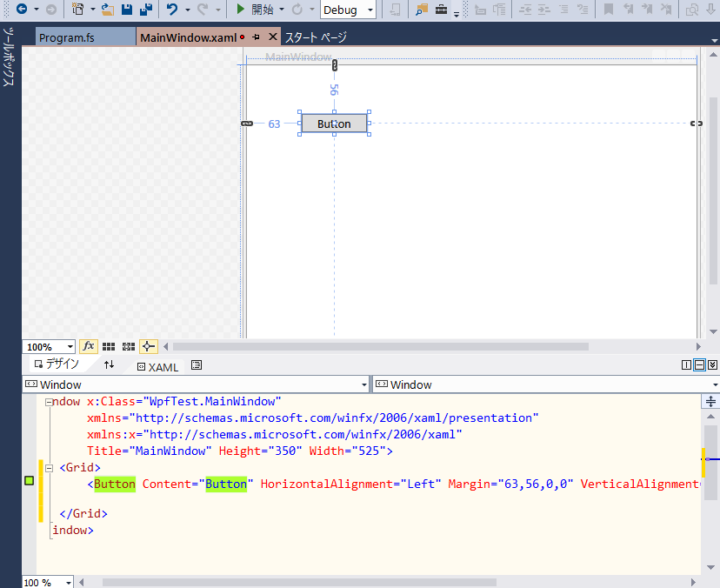Viewport: 720px width, 588px height.
Task: Open the Find in Files icon
Action: (x=422, y=10)
